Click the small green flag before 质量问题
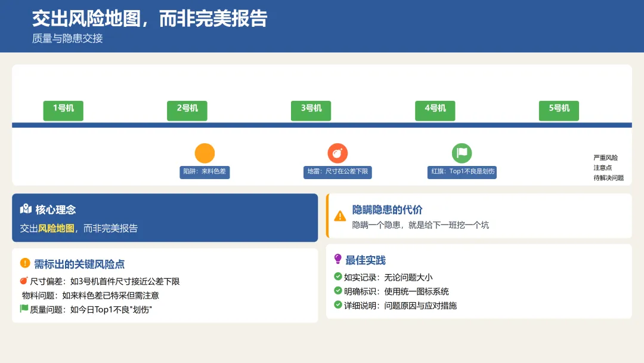 (x=24, y=308)
